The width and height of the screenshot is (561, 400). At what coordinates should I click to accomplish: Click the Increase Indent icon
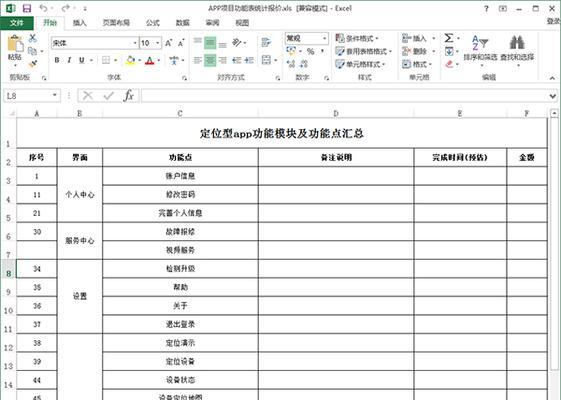tap(249, 60)
